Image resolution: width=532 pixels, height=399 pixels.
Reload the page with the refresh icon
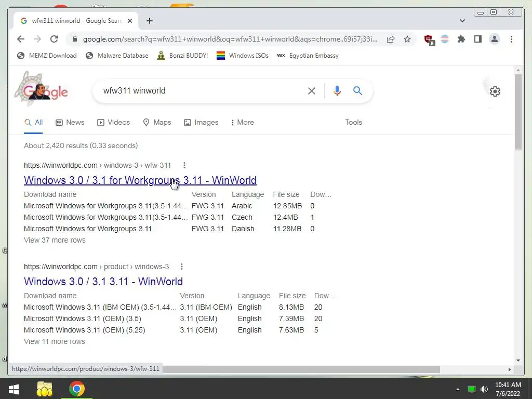click(x=54, y=39)
